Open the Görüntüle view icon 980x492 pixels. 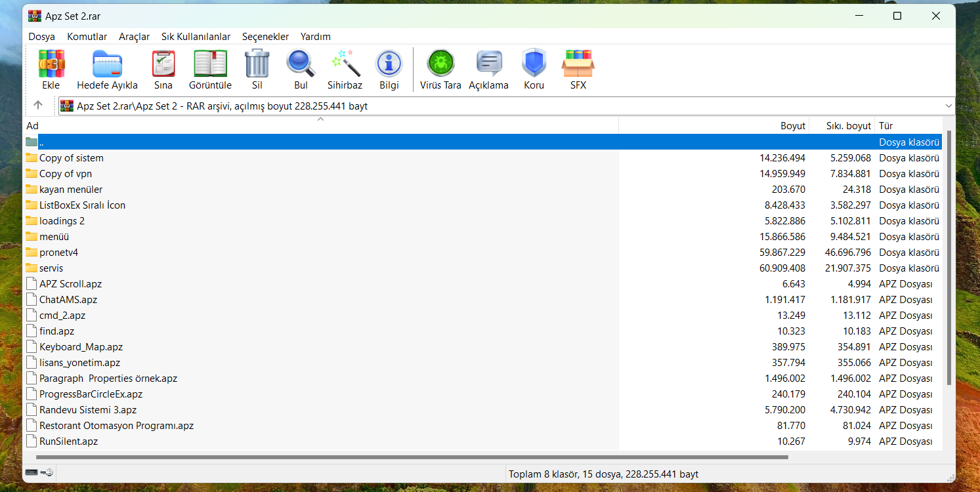point(210,64)
